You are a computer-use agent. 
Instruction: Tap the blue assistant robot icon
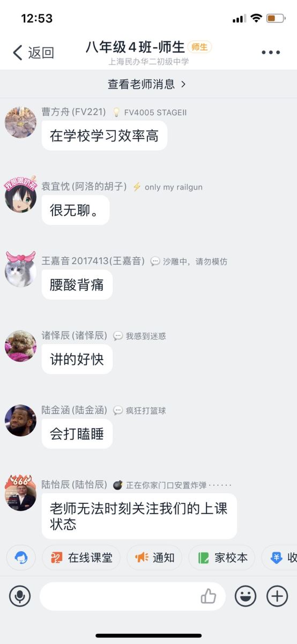pyautogui.click(x=21, y=558)
